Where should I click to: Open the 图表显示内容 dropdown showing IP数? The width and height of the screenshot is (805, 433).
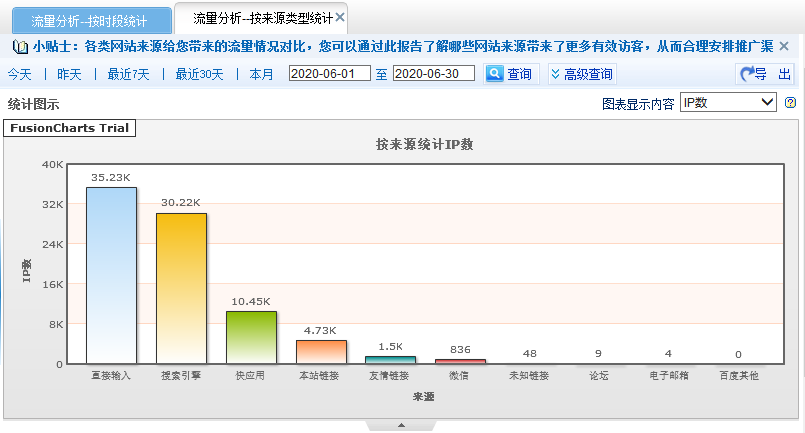coord(727,102)
